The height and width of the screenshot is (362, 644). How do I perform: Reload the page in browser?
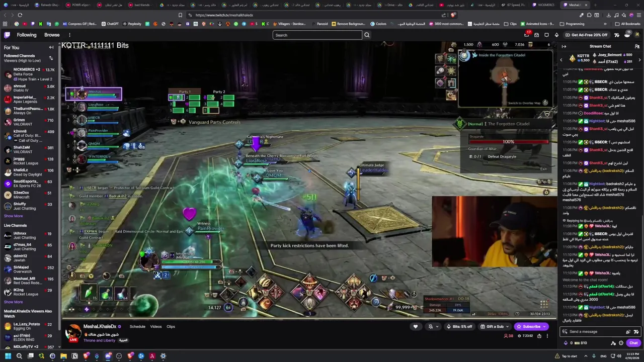pos(20,15)
